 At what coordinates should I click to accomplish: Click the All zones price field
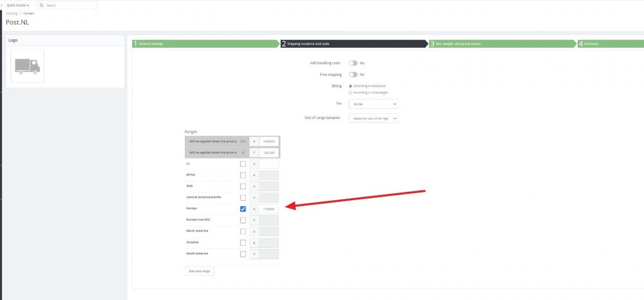point(269,164)
